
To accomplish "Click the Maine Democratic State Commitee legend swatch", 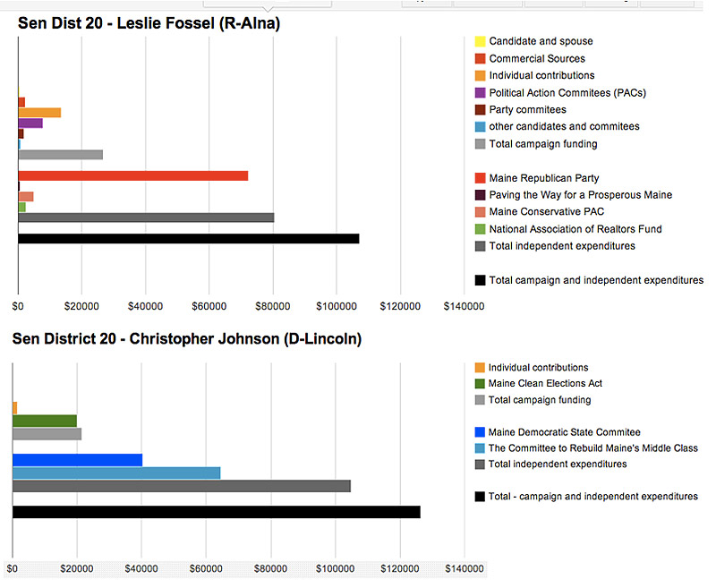I will 480,432.
